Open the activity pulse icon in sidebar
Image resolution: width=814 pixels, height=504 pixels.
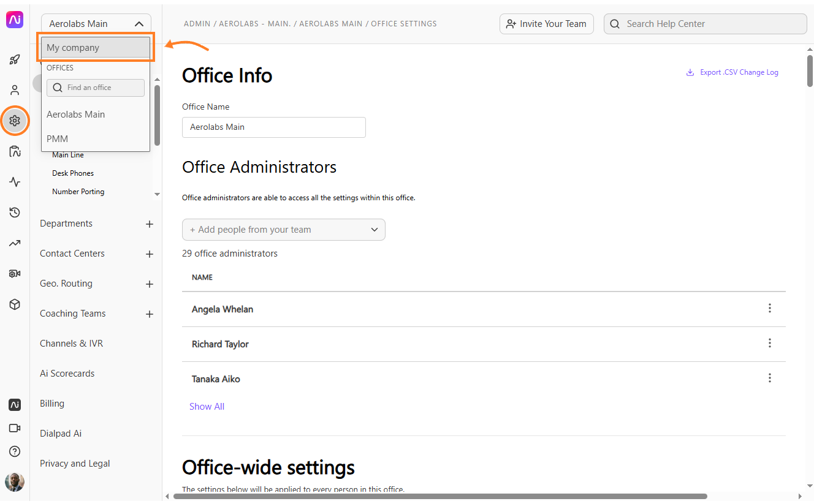coord(15,182)
